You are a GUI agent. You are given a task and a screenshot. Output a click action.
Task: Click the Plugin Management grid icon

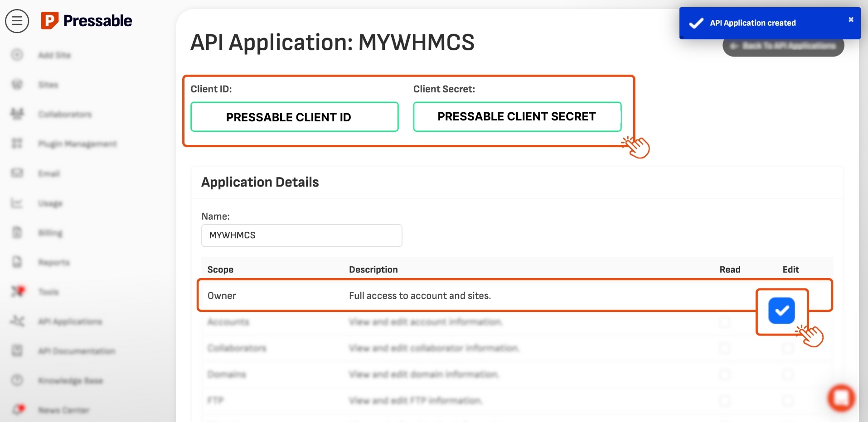pos(17,144)
